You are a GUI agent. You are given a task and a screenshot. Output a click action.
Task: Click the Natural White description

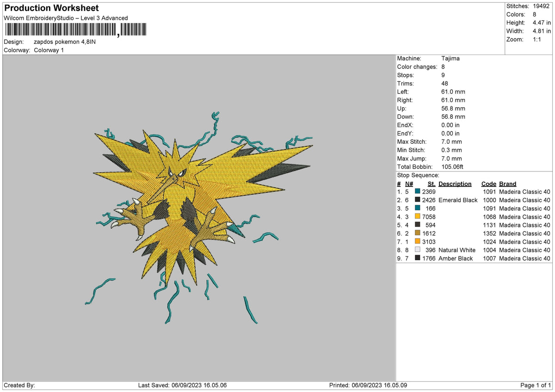[457, 250]
